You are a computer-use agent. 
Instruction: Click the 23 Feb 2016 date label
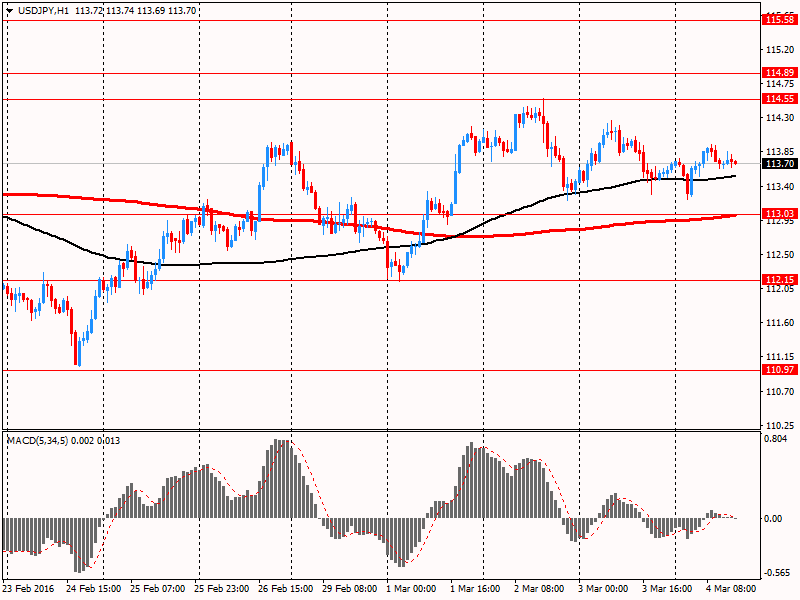(x=28, y=589)
